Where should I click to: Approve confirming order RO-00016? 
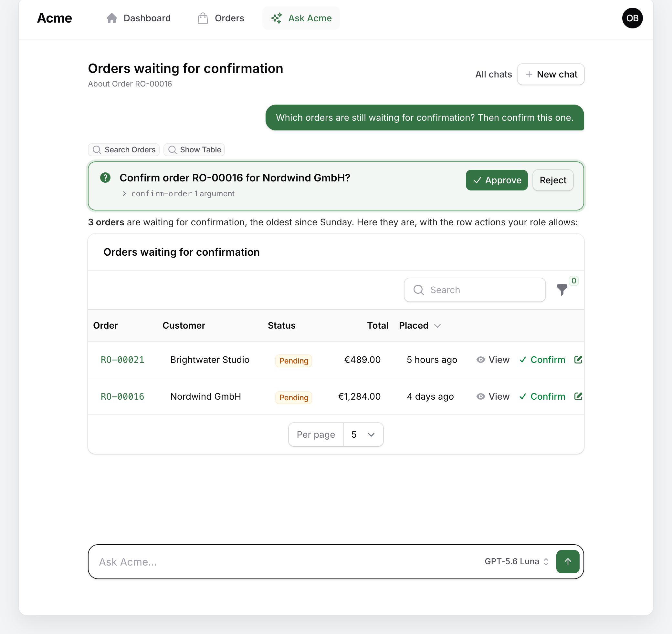tap(497, 180)
